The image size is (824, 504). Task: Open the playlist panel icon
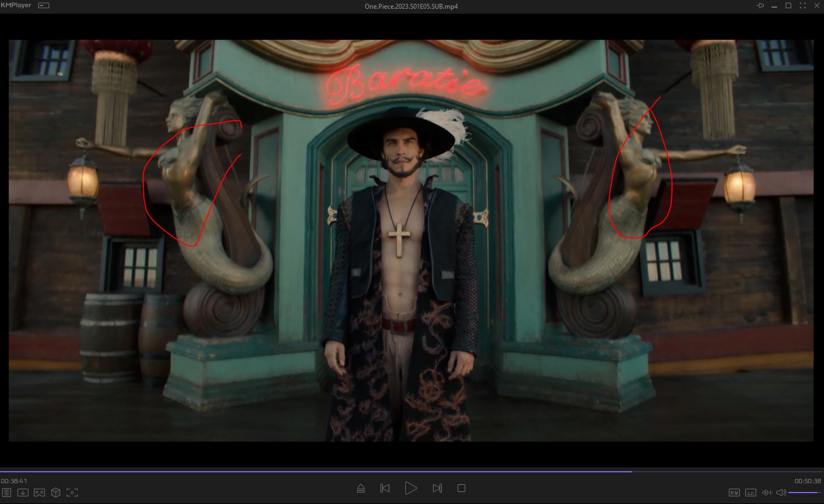point(7,493)
